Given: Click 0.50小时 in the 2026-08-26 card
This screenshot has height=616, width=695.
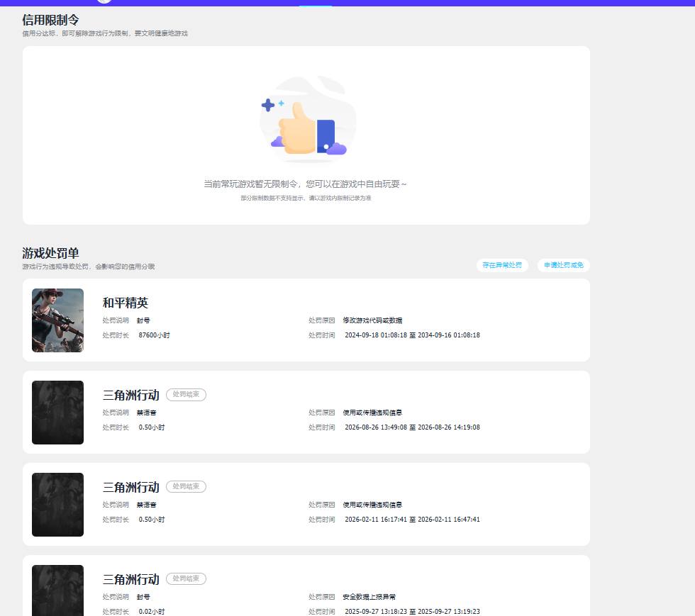Looking at the screenshot, I should [x=152, y=427].
